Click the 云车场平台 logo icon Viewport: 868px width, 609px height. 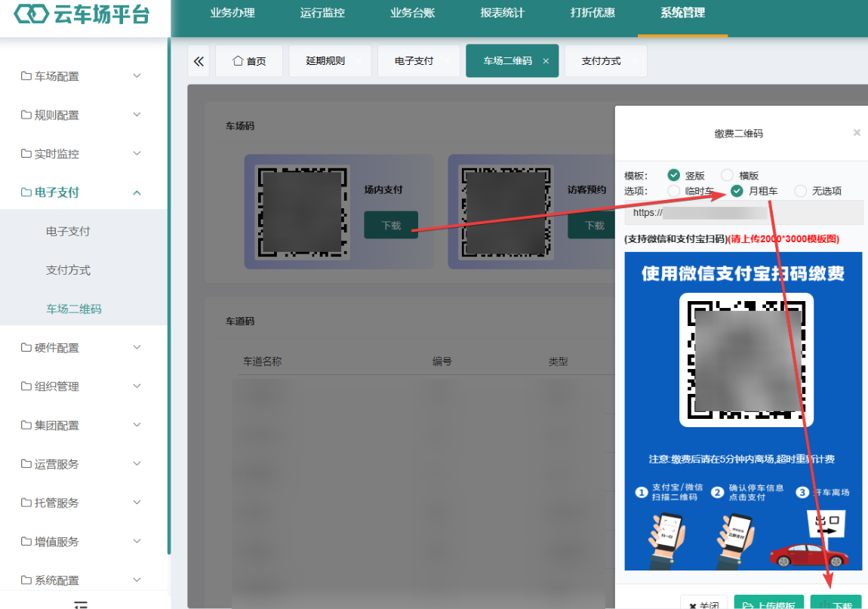(x=31, y=14)
